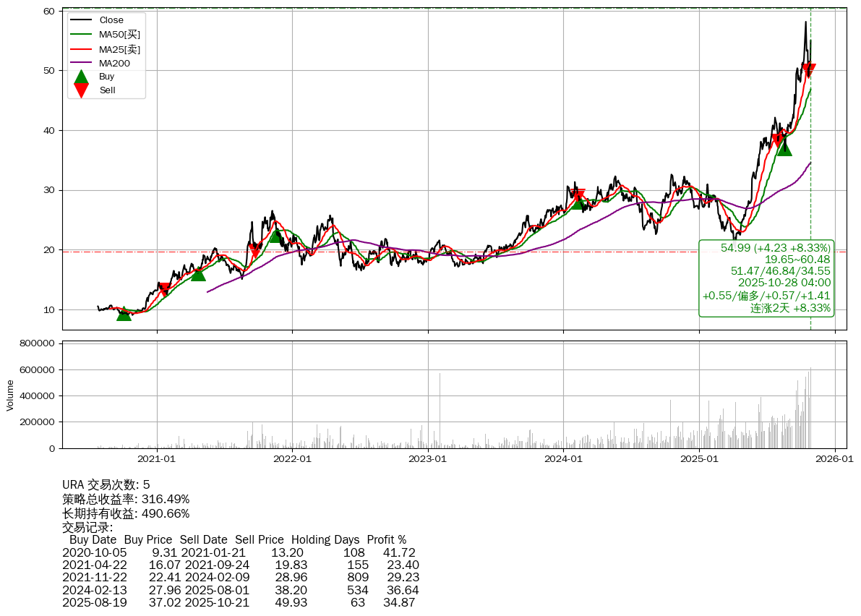861x616 pixels.
Task: Click the last Sell marker near price 50
Action: coord(809,70)
